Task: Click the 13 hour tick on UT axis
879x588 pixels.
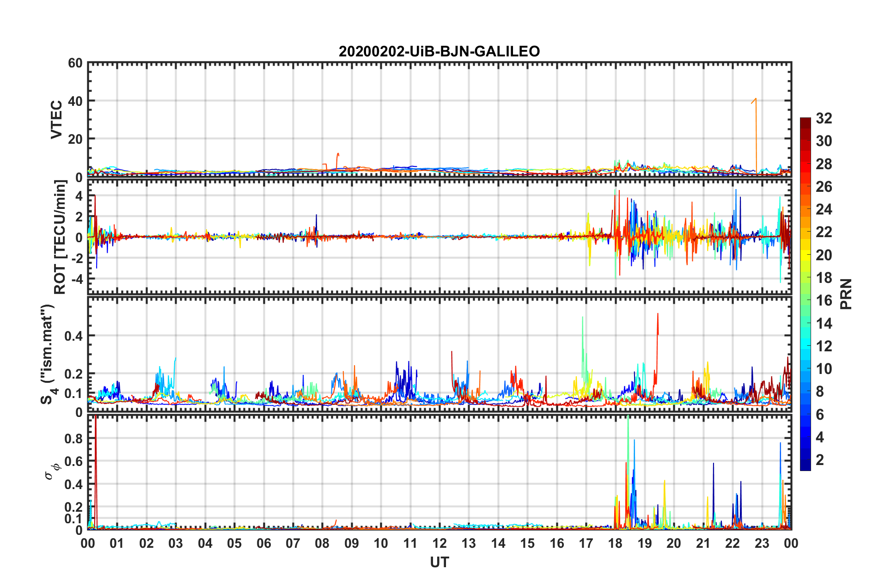Action: click(469, 544)
